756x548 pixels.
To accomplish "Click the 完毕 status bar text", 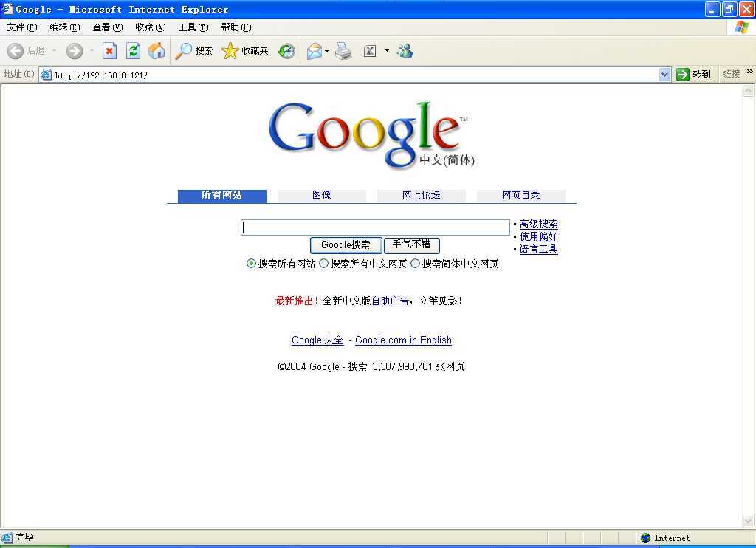I will pyautogui.click(x=24, y=538).
